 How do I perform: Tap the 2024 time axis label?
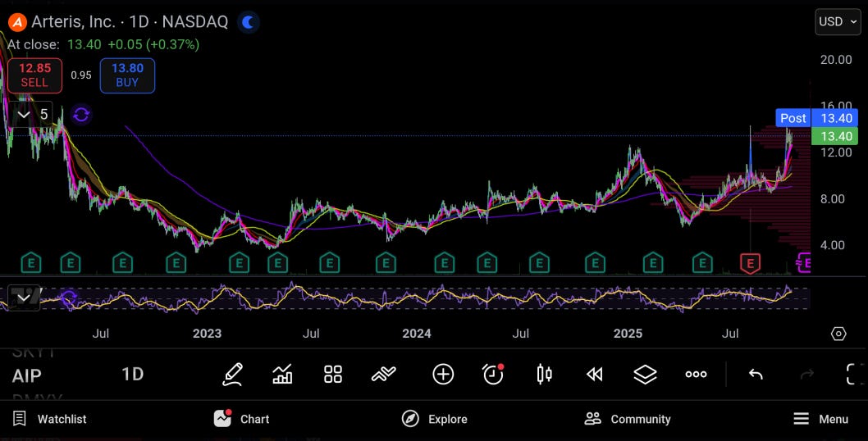pos(417,334)
